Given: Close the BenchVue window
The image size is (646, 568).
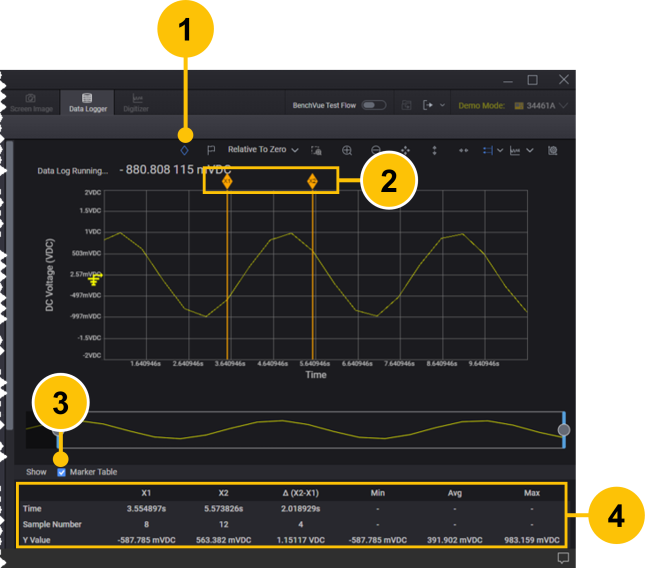Looking at the screenshot, I should click(x=564, y=79).
